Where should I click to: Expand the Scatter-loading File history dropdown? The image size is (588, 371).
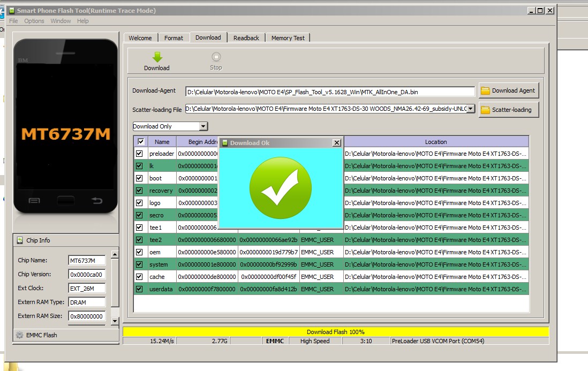[471, 109]
